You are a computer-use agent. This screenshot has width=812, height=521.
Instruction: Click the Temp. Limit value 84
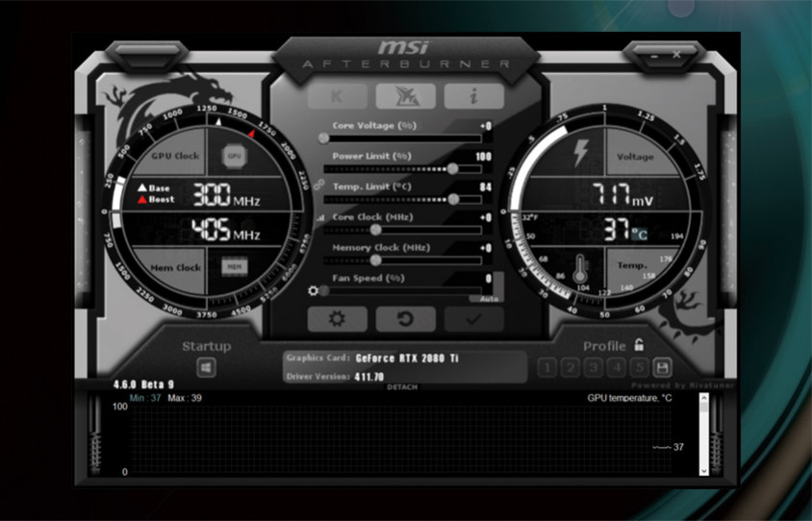coord(486,186)
